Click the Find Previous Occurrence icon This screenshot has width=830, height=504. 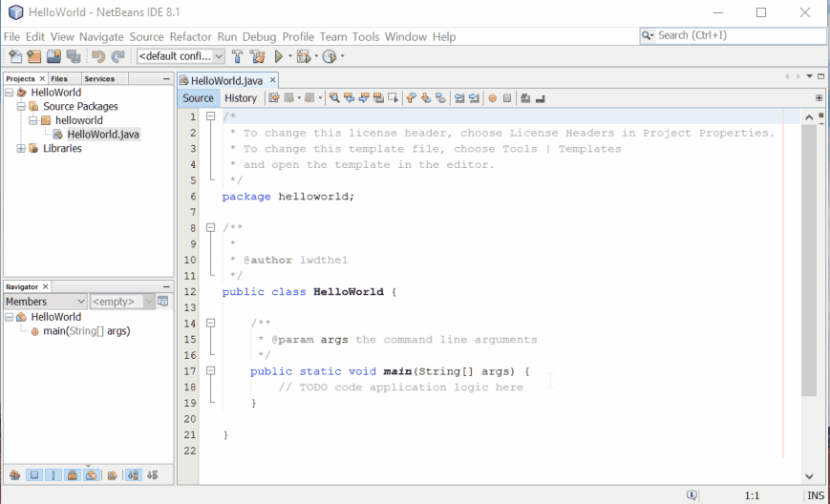[349, 97]
